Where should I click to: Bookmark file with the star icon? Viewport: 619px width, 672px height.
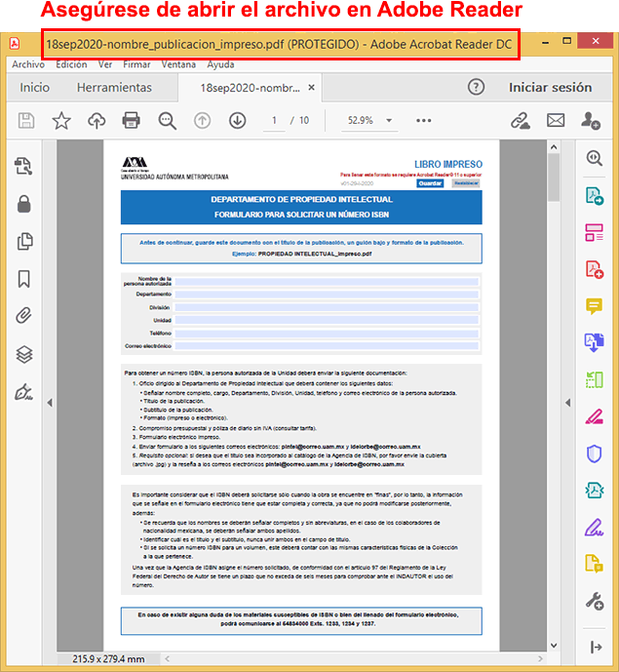61,120
